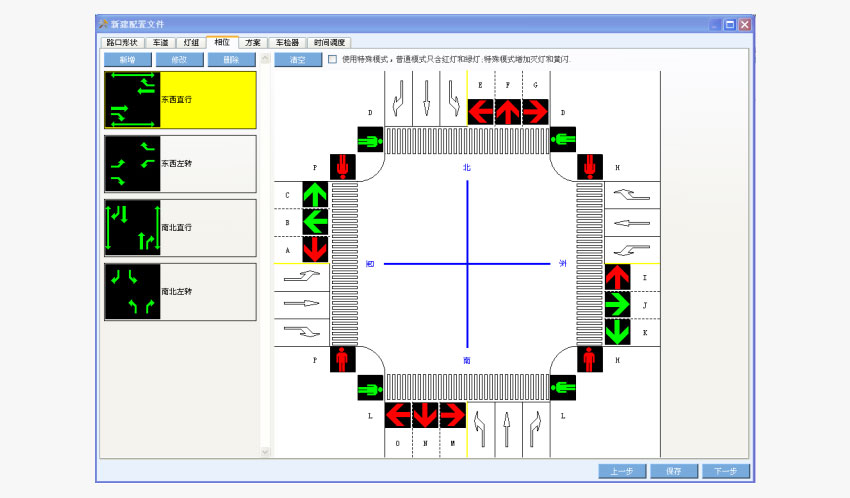The width and height of the screenshot is (850, 498).
Task: Click the green down-arrow light K
Action: [618, 330]
